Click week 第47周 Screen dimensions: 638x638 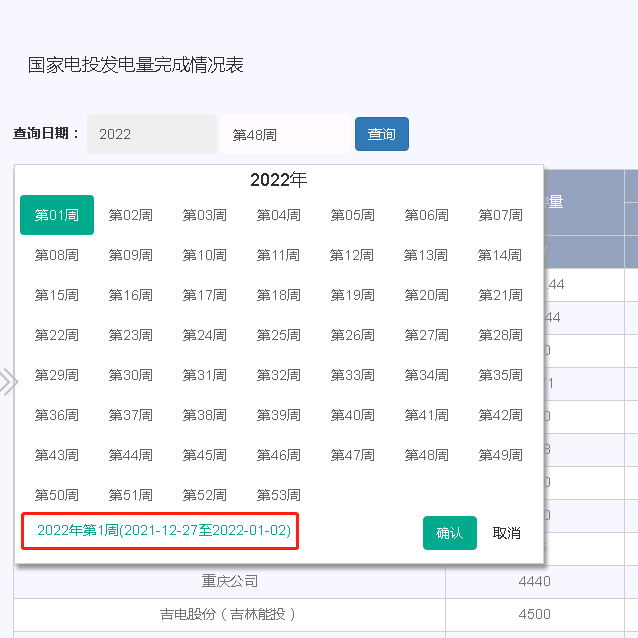[353, 455]
